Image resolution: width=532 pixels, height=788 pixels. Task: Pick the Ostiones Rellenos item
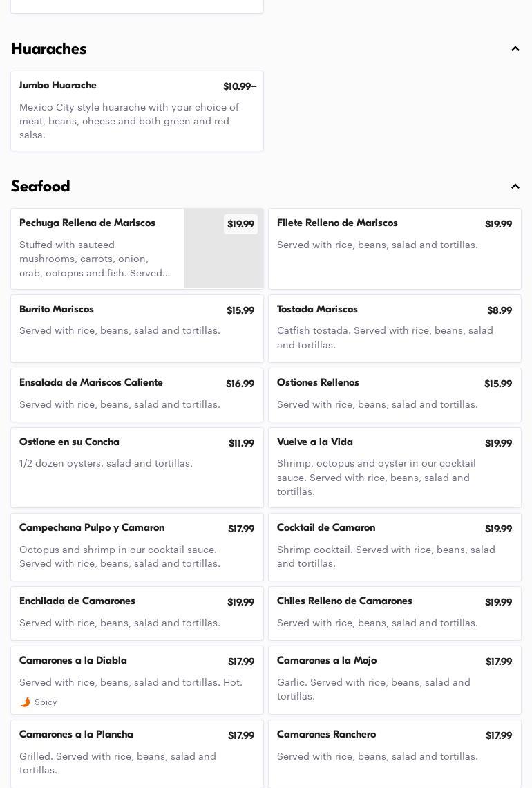click(395, 395)
